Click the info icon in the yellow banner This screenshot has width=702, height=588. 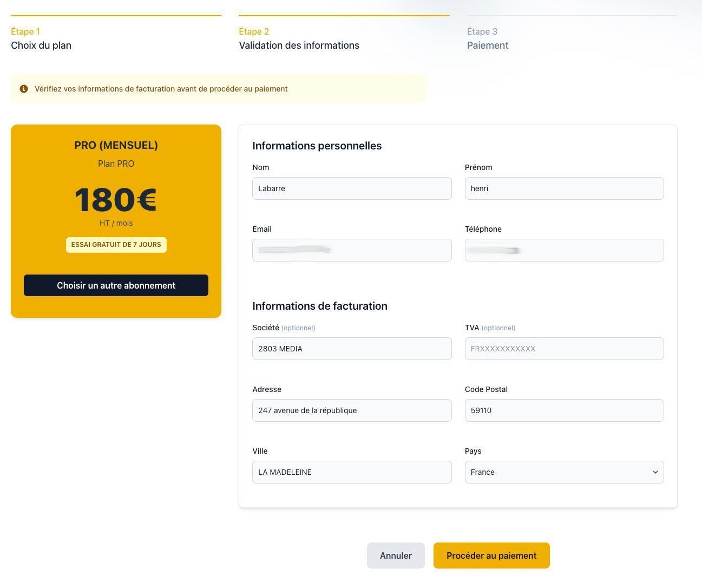(x=24, y=88)
